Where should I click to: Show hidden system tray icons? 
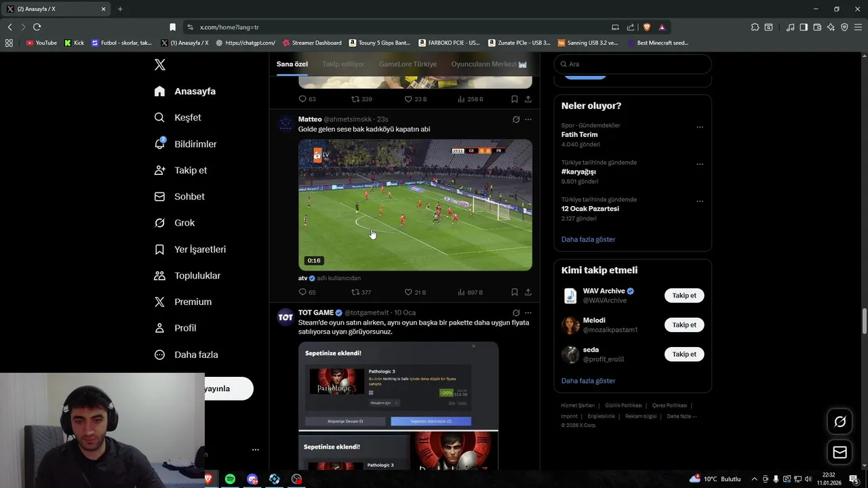tap(754, 479)
